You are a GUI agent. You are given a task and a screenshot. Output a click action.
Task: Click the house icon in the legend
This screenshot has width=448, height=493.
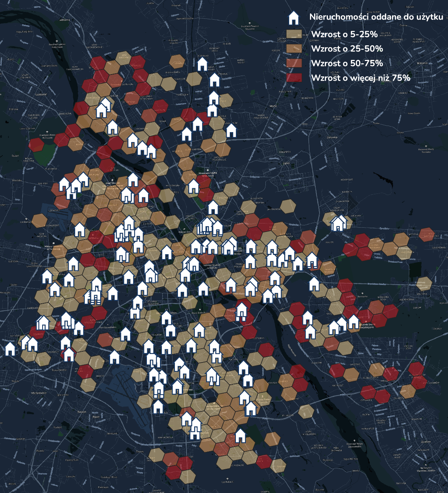pos(293,18)
